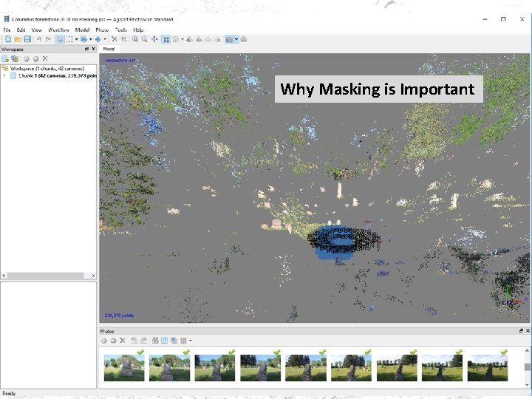
Task: Rotate photo left in Photos toolbar
Action: 134,341
